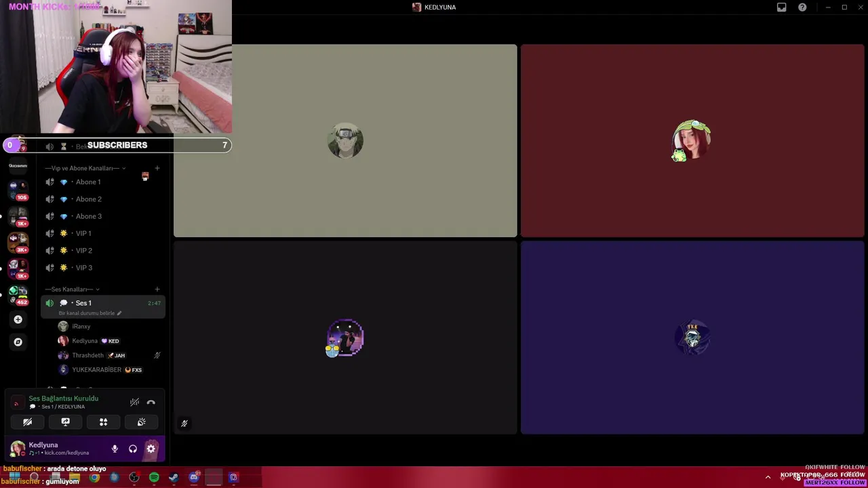Show hidden system tray icons
The image size is (868, 488).
pos(768,477)
